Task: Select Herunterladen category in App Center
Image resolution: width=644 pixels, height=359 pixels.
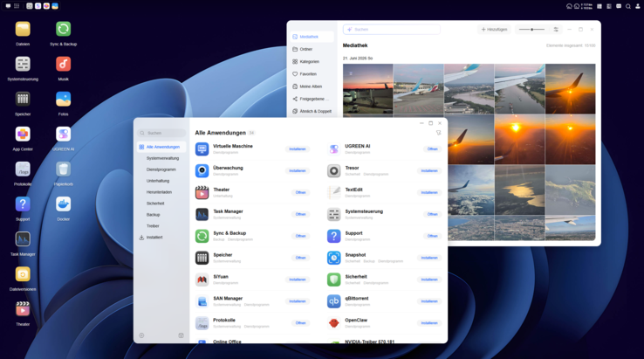Action: coord(159,192)
